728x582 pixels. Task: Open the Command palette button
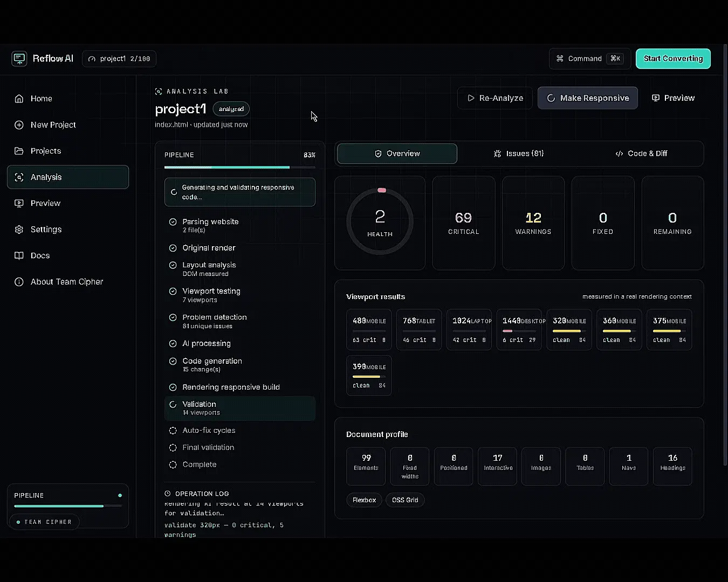[x=590, y=59]
